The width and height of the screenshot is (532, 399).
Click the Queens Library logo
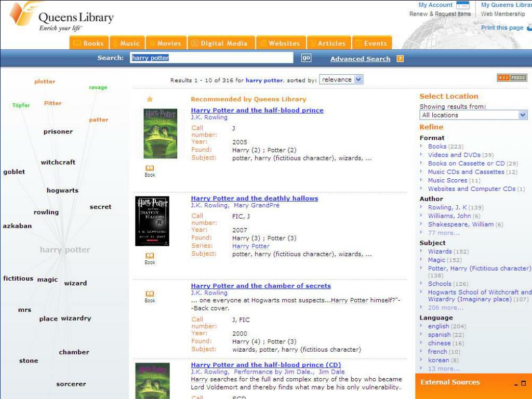coord(62,17)
